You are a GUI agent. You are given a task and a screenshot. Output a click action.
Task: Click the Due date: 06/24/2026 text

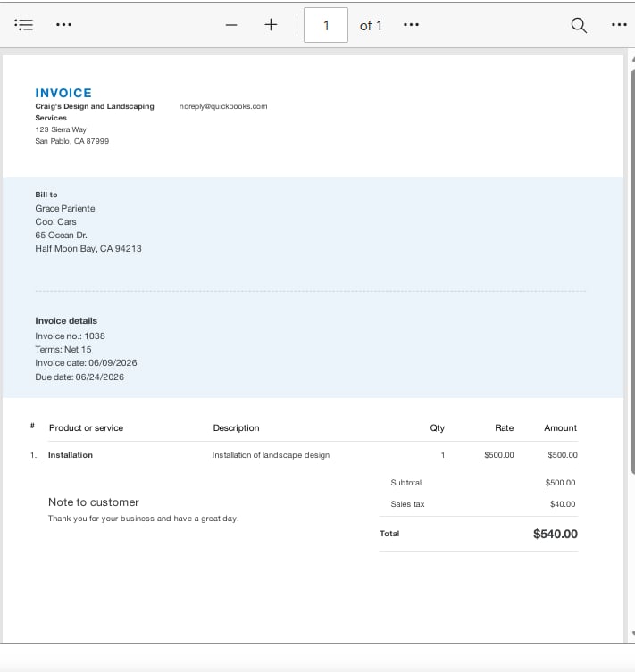point(79,377)
